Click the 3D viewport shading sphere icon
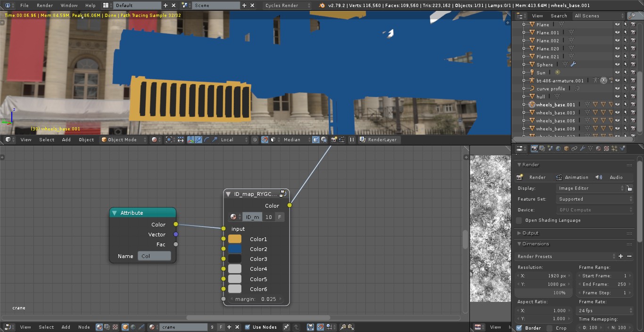644x332 pixels. (x=154, y=139)
